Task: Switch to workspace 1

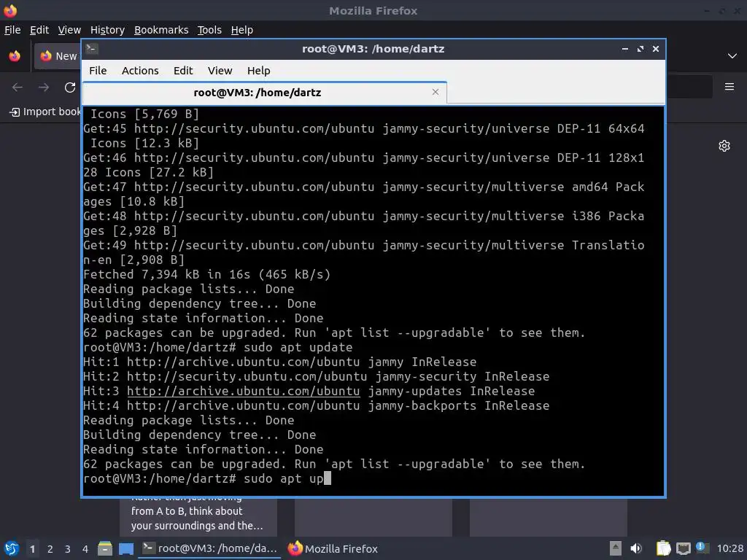Action: pyautogui.click(x=32, y=549)
